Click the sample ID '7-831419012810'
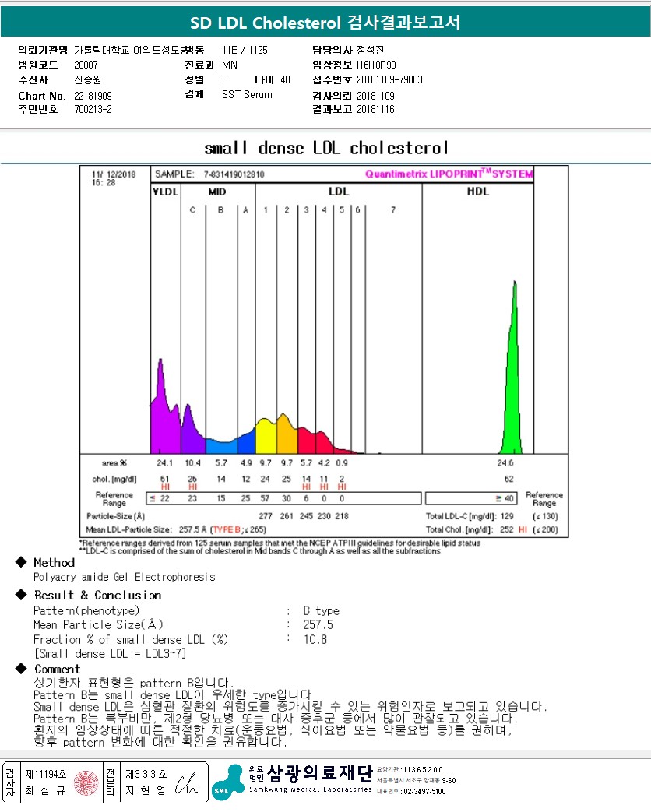 coord(234,174)
